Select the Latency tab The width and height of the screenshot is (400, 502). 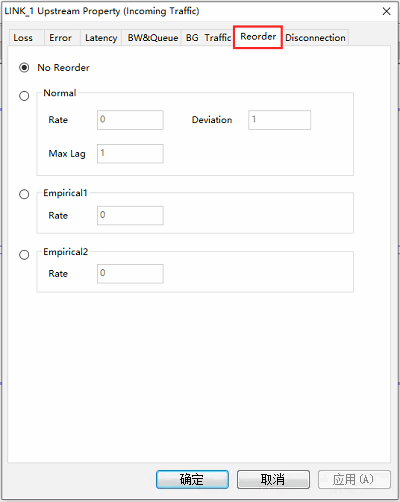point(101,38)
